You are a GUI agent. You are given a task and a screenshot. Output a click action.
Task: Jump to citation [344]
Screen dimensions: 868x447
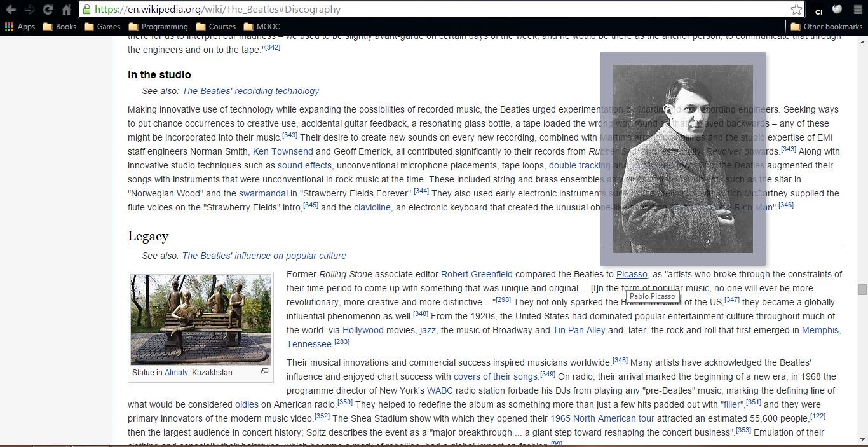coord(421,191)
